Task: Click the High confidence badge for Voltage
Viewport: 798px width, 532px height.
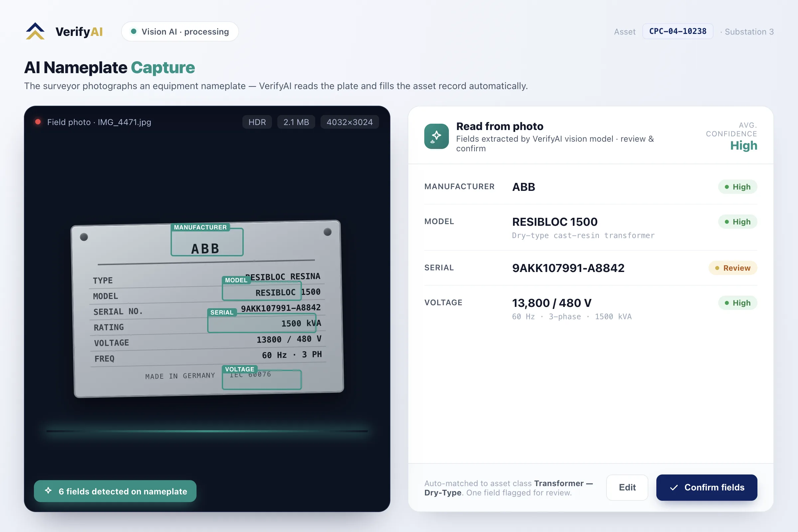Action: [x=737, y=303]
